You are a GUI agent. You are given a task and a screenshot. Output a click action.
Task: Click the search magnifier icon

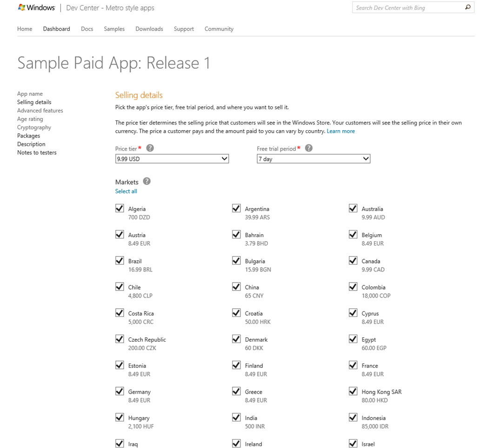[467, 7]
